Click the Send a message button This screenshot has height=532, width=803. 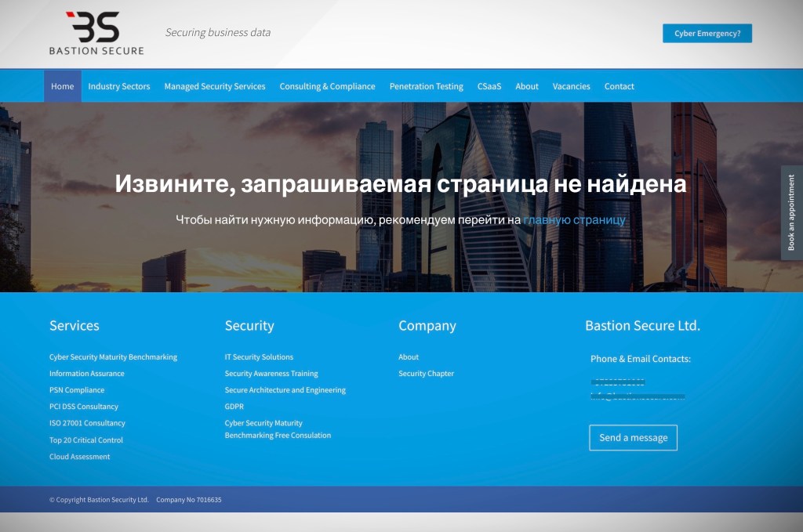[633, 438]
